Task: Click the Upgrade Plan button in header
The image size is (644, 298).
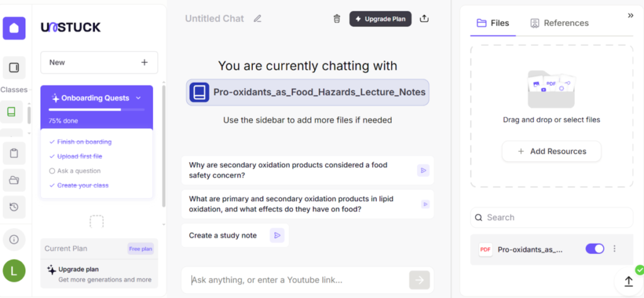Action: 380,19
